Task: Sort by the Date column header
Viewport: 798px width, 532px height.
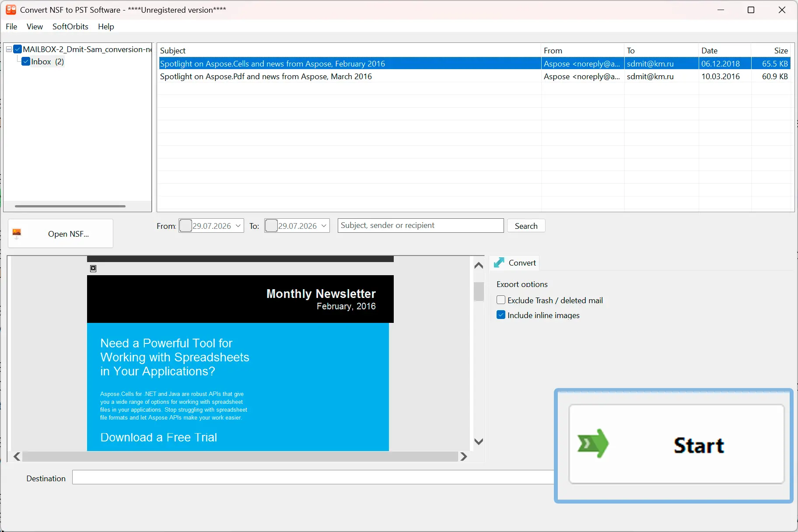Action: click(x=725, y=50)
